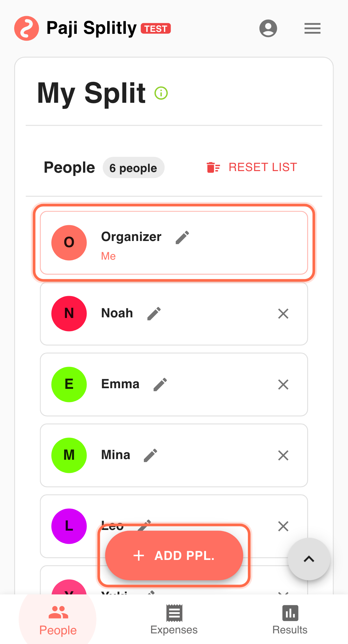Click the 6 people count badge
The height and width of the screenshot is (644, 348).
tap(133, 168)
